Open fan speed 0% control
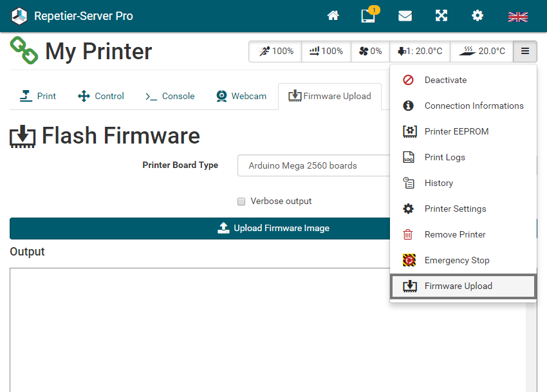Viewport: 547px width, 392px height. pos(370,51)
